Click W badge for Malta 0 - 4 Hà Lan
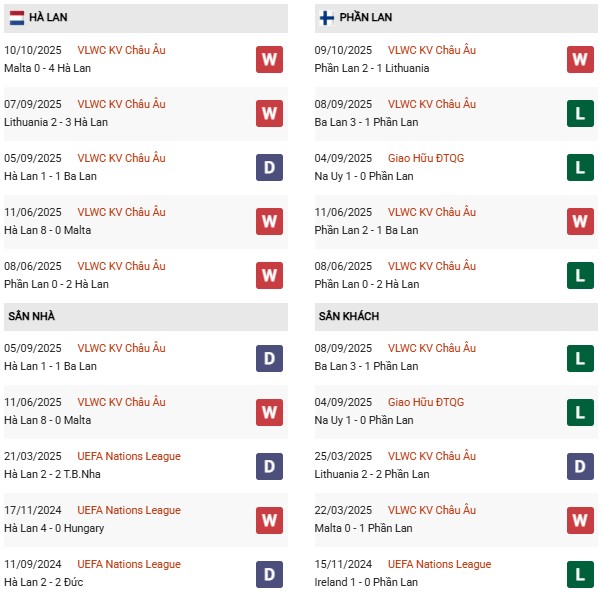The image size is (602, 599). coord(269,59)
